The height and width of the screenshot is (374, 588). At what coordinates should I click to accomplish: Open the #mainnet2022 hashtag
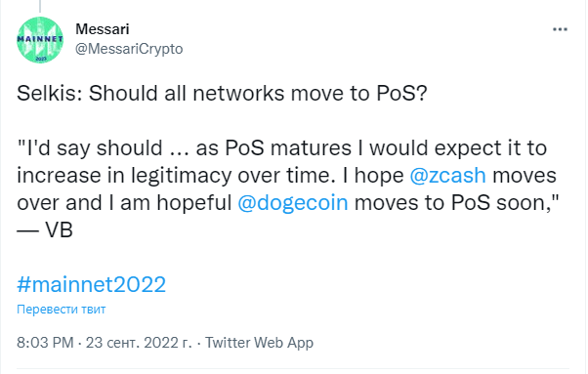[91, 284]
